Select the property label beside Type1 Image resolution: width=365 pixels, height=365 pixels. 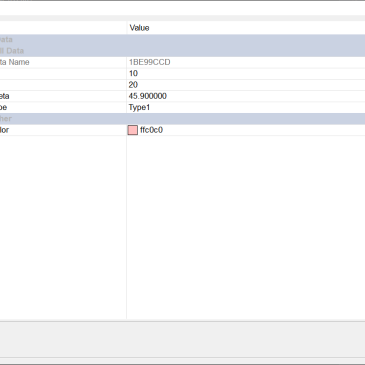click(63, 107)
